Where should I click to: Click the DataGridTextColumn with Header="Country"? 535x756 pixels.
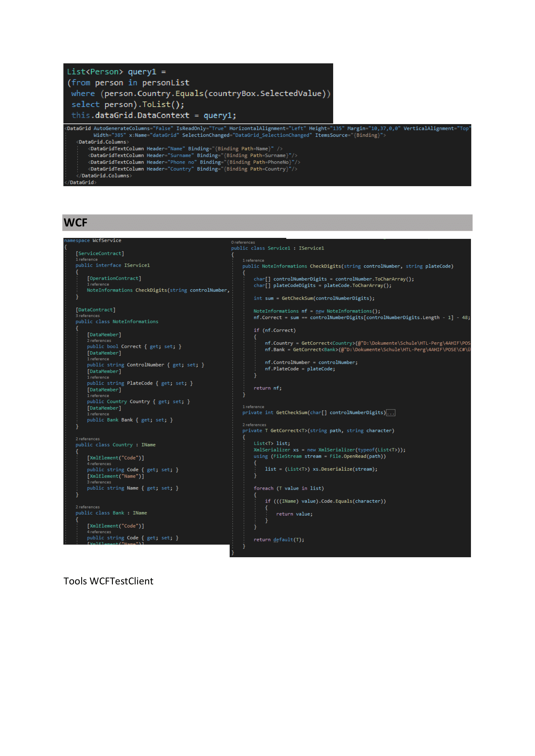(x=193, y=169)
